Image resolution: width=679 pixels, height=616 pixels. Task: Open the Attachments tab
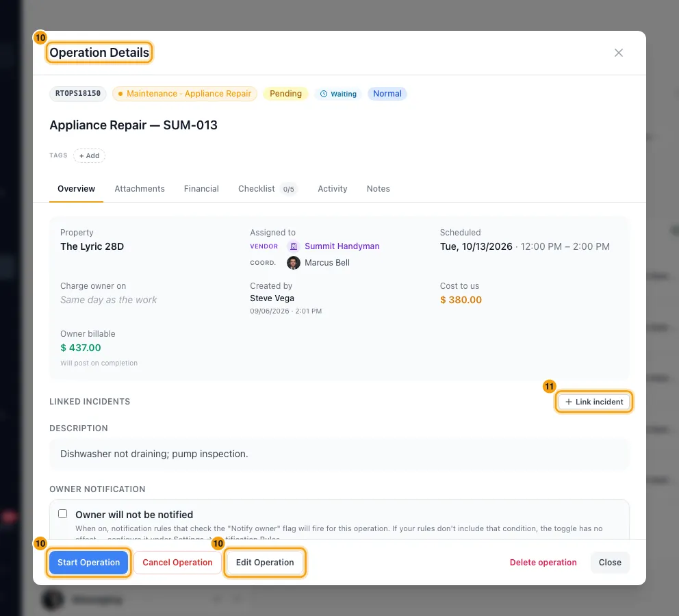click(x=140, y=189)
